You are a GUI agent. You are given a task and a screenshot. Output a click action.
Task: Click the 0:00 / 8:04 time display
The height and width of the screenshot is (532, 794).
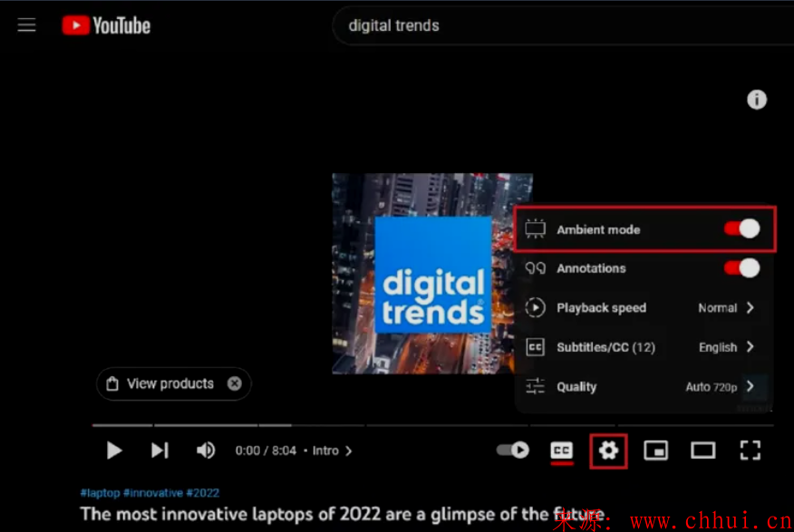pyautogui.click(x=266, y=450)
